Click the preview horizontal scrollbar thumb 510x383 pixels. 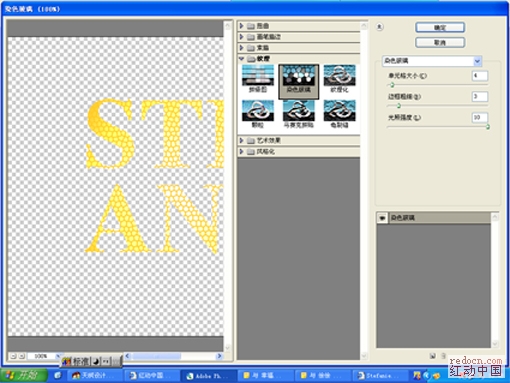(157, 356)
